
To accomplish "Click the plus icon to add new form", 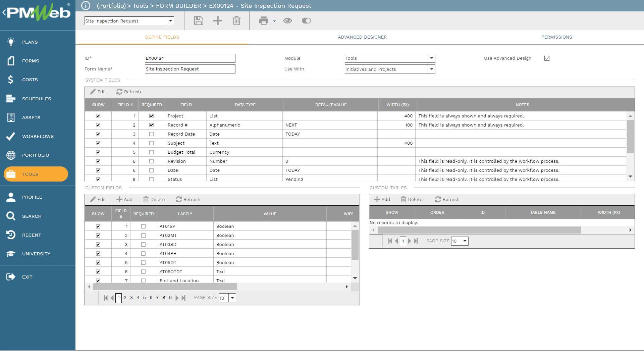I will pos(218,21).
